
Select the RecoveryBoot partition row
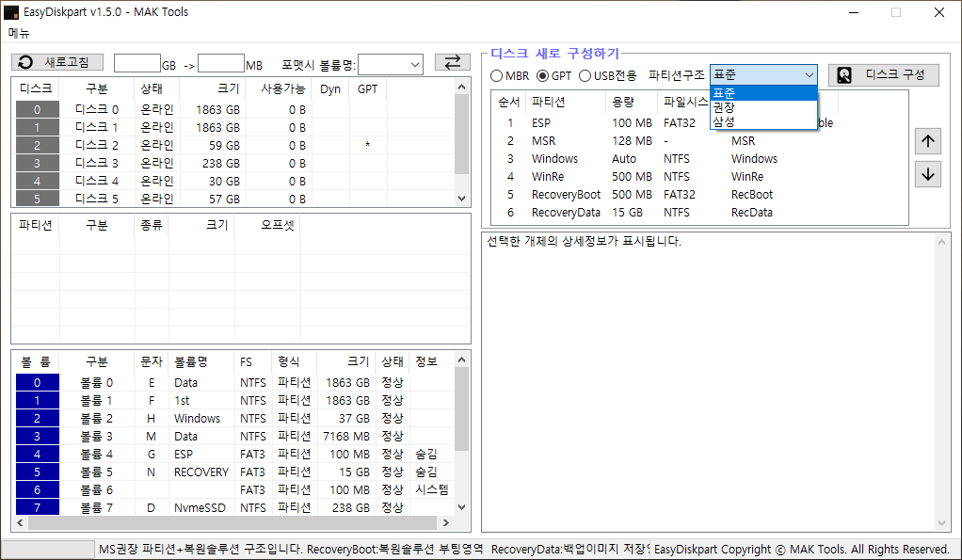point(699,195)
